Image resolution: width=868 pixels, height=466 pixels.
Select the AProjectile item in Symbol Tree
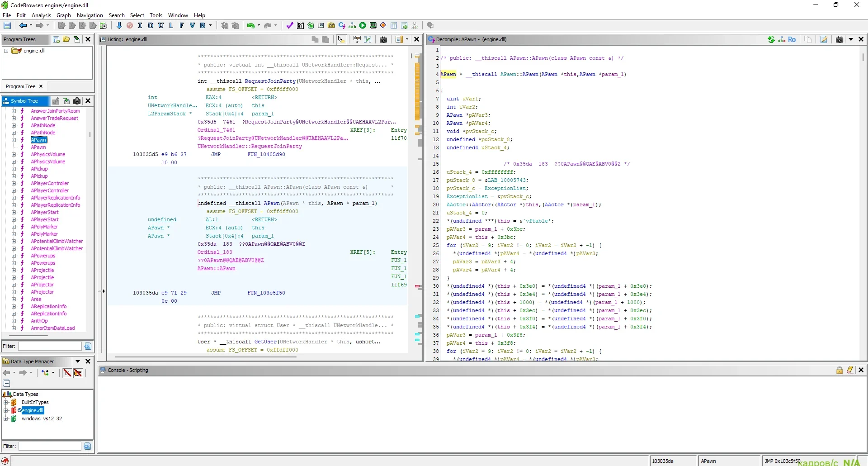tap(42, 270)
